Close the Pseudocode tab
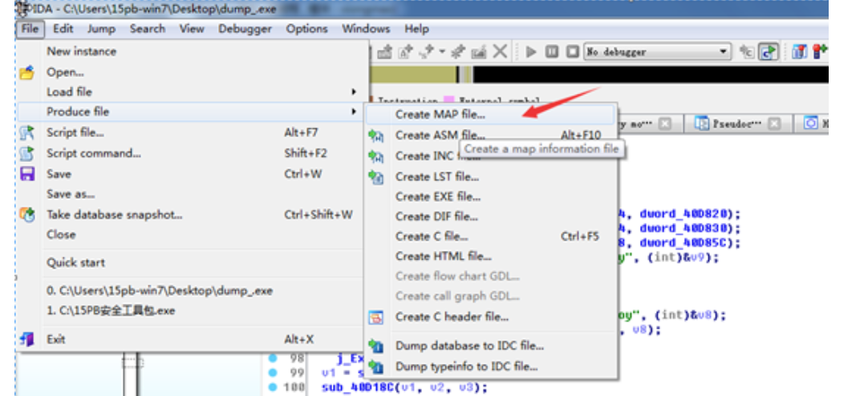The width and height of the screenshot is (868, 396). pyautogui.click(x=774, y=124)
